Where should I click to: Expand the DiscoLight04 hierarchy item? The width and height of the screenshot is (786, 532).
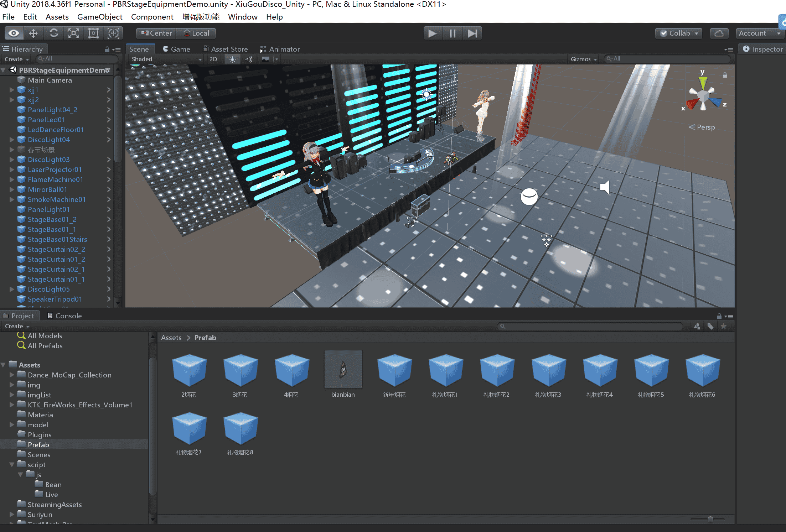pyautogui.click(x=12, y=140)
